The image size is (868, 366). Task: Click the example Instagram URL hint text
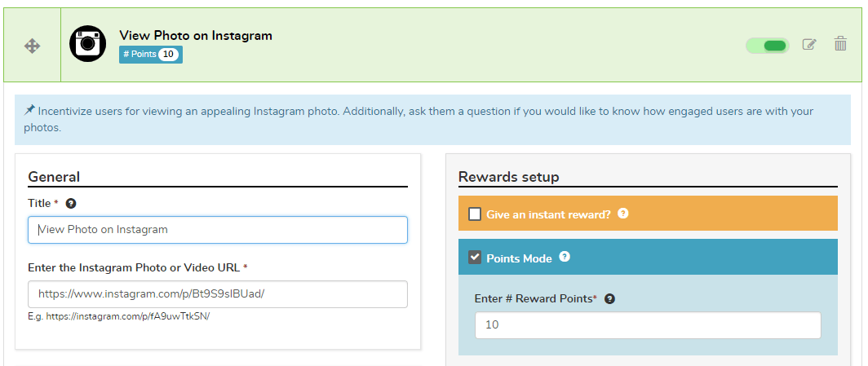click(x=119, y=316)
